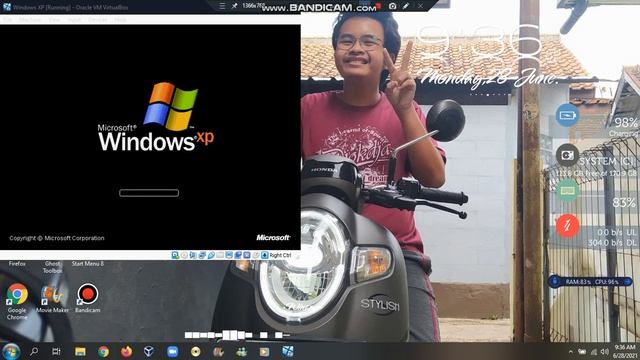The height and width of the screenshot is (360, 640).
Task: Click the RAM 83% CPU 96% floating widget
Action: 590,282
